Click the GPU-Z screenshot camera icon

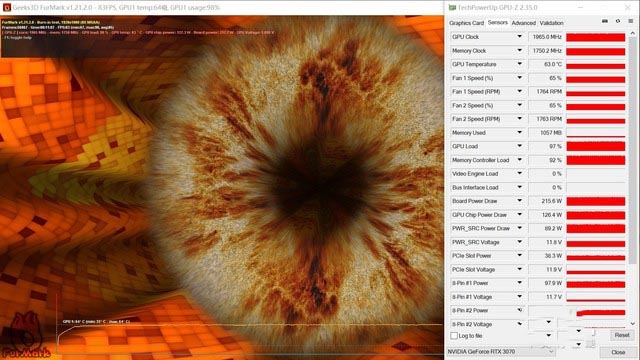pyautogui.click(x=605, y=21)
